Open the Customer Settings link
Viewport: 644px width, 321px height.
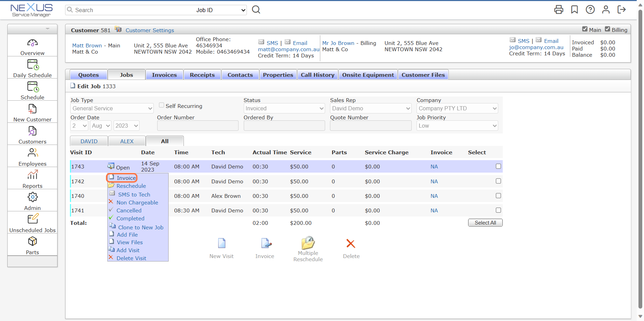[x=150, y=30]
